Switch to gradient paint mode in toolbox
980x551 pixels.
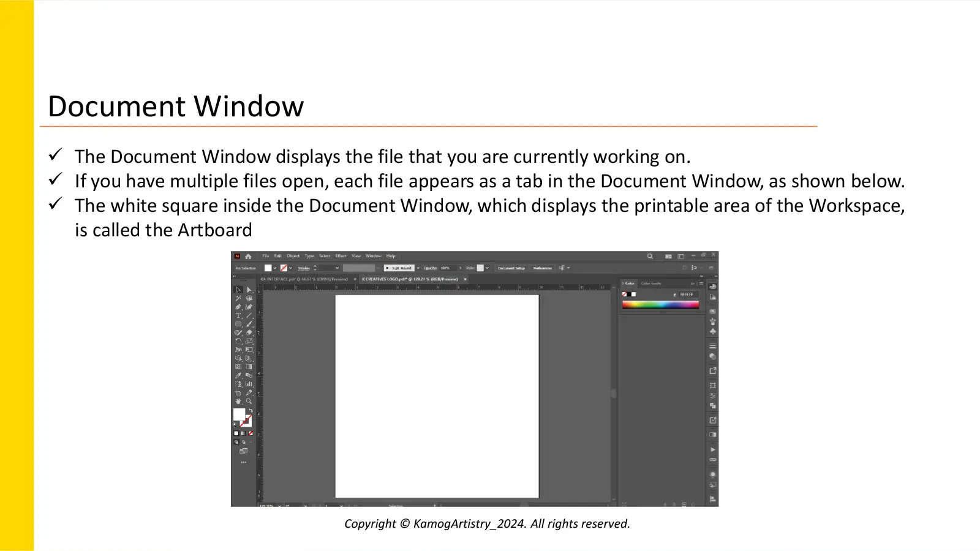click(243, 433)
